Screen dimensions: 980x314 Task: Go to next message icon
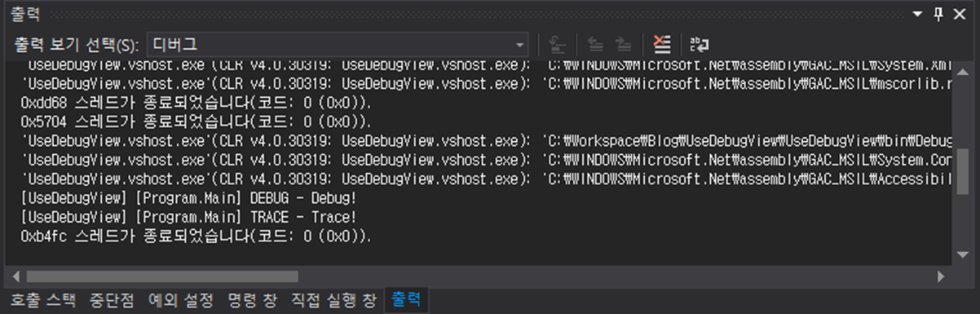(623, 44)
